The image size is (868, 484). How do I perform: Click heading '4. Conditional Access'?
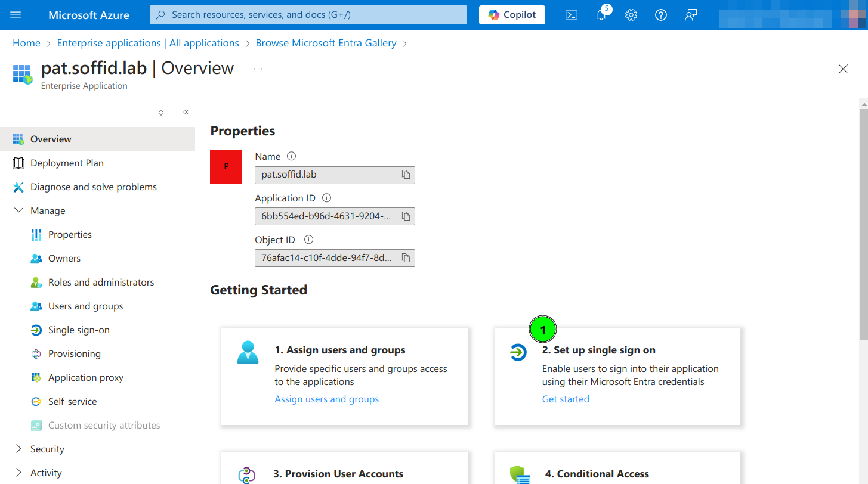(597, 474)
